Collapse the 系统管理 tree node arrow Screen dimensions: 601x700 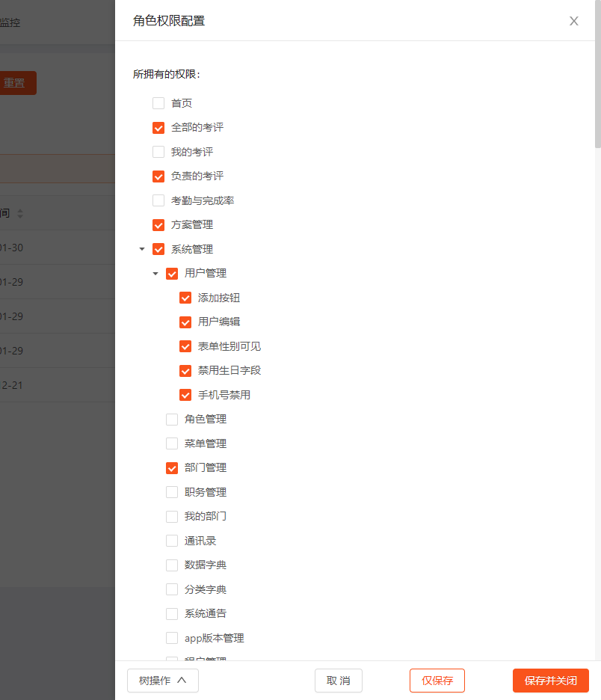[x=142, y=249]
